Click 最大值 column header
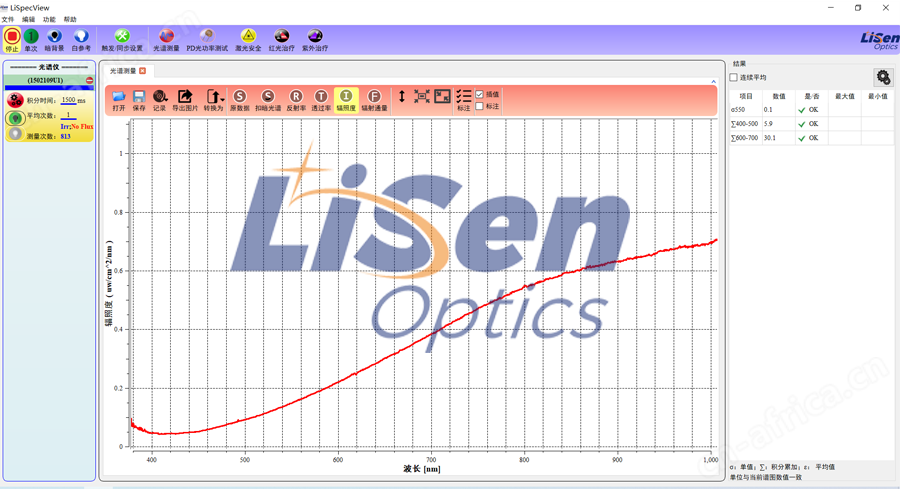This screenshot has width=900, height=489. [844, 96]
